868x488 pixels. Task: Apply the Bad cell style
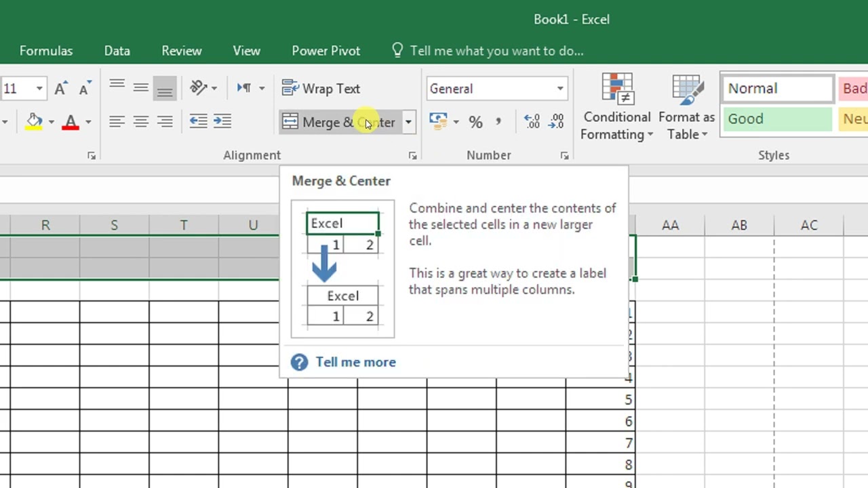853,89
